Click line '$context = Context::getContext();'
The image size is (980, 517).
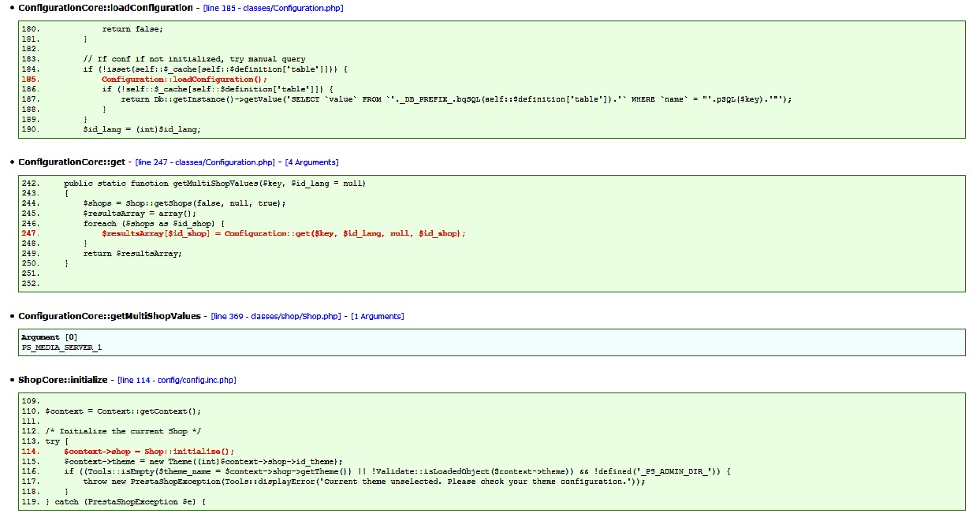(123, 411)
